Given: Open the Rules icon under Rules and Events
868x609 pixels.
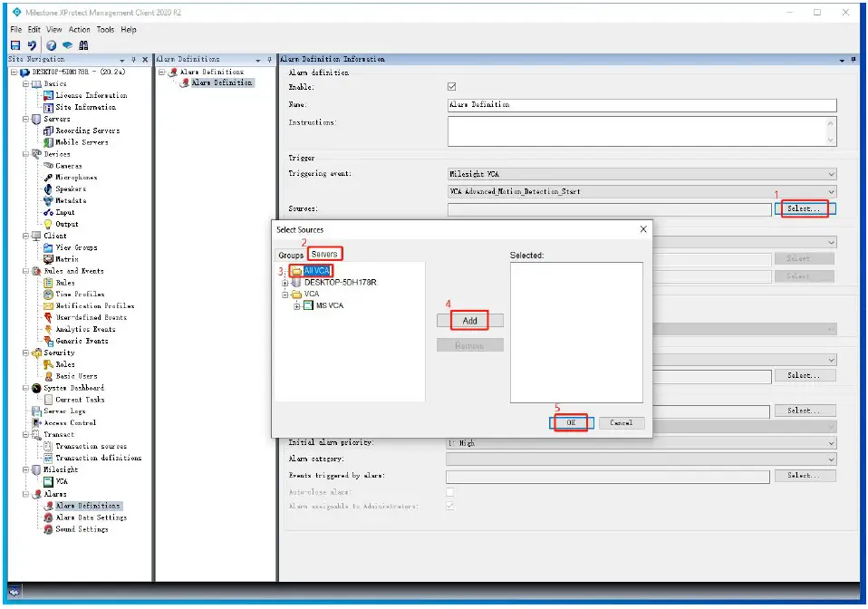Looking at the screenshot, I should pyautogui.click(x=49, y=283).
